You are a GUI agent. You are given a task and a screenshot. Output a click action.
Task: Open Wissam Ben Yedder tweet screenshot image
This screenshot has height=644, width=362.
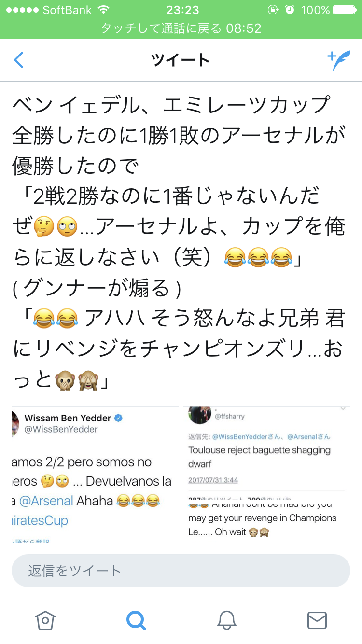click(x=95, y=475)
